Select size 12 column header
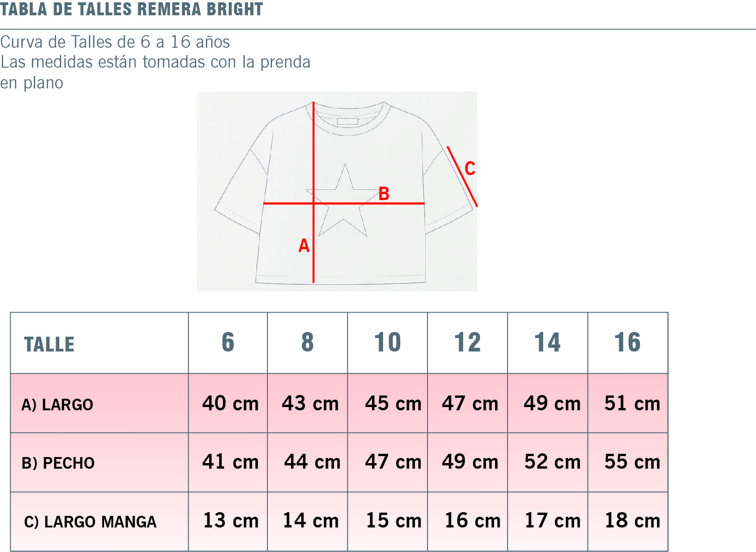Screen dimensions: 756x552 (x=468, y=343)
